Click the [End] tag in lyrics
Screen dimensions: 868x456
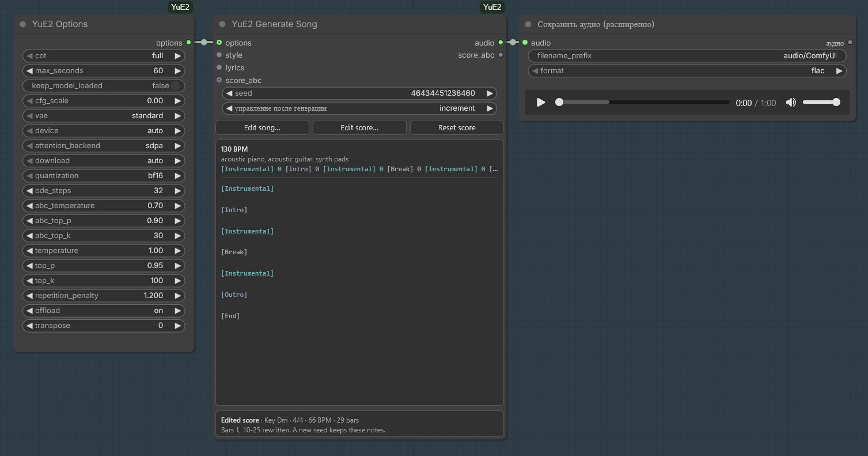pyautogui.click(x=230, y=316)
